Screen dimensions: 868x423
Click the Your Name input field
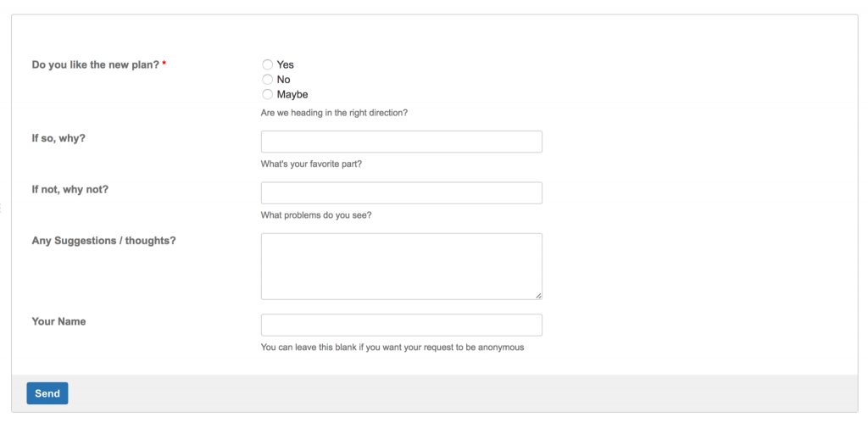(x=401, y=325)
